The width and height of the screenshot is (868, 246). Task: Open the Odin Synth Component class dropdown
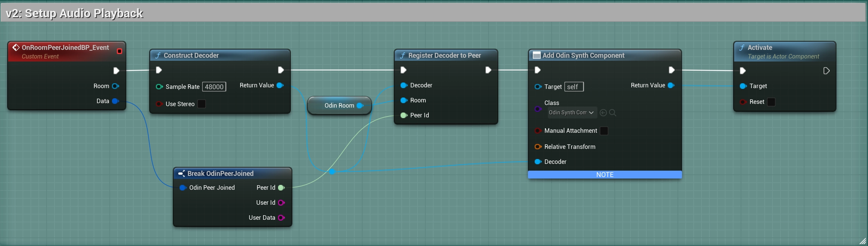[x=572, y=112]
